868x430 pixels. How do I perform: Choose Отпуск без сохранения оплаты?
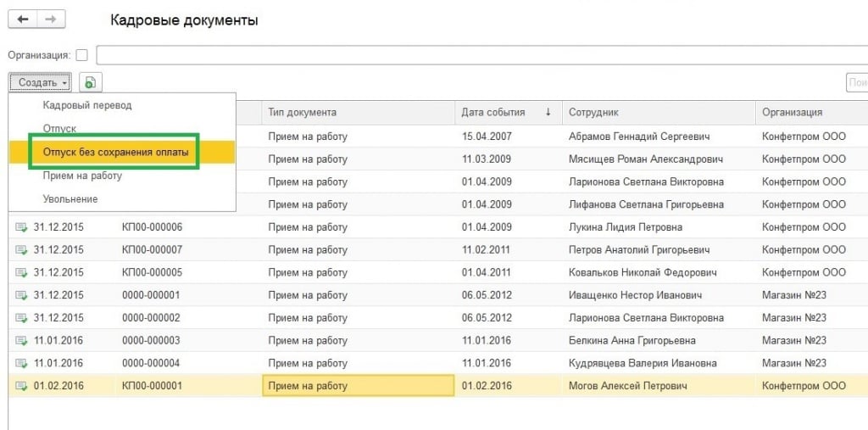115,152
